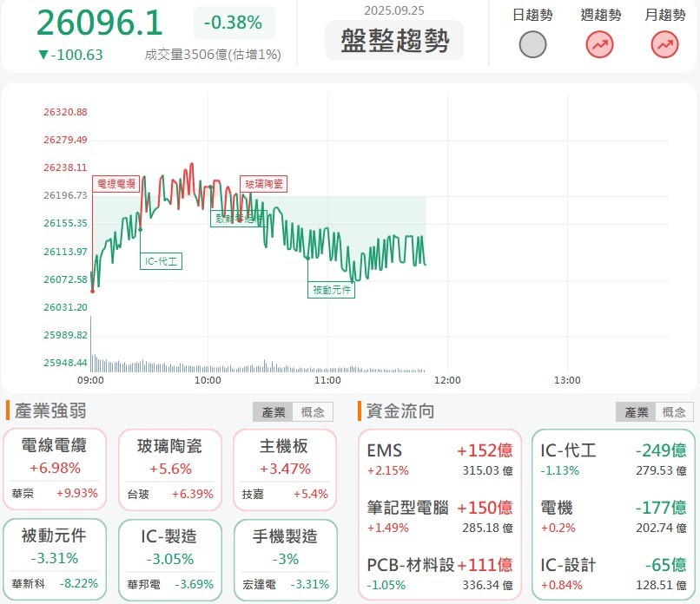Click stock 宏達電 -3.31% in 手機製造 card
Image resolution: width=700 pixels, height=604 pixels.
click(286, 584)
